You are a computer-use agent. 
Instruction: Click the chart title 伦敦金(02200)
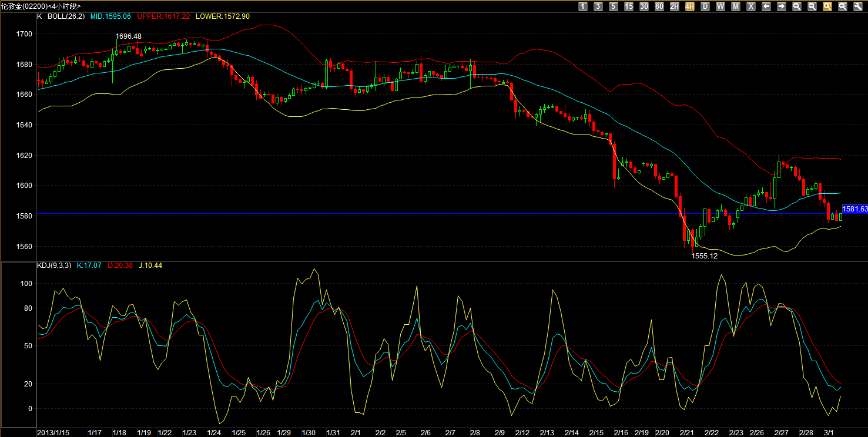pyautogui.click(x=24, y=6)
